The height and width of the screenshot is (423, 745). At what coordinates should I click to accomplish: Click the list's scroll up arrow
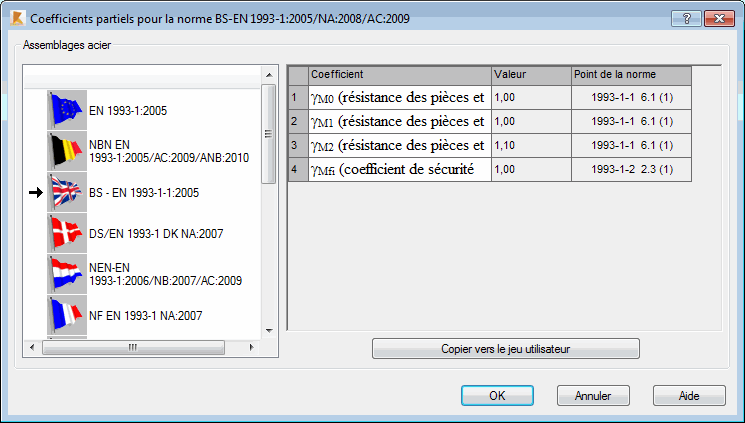click(x=269, y=75)
